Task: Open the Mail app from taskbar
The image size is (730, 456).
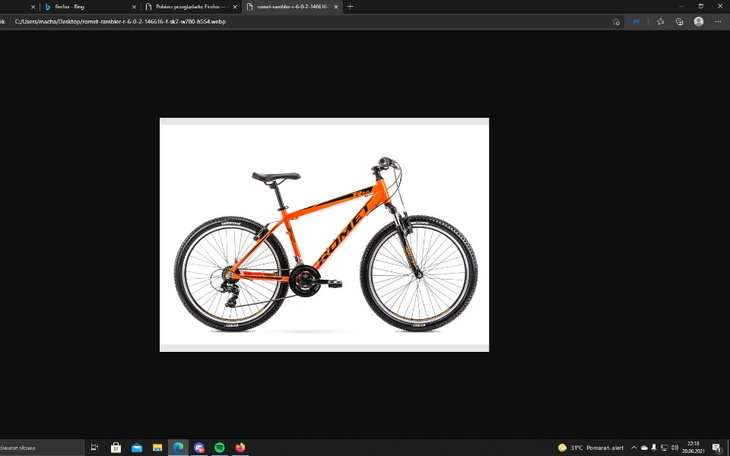Action: click(137, 448)
